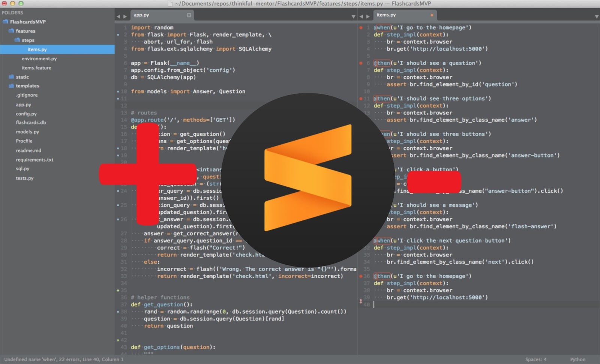Screen dimensions: 600x364
Task: Open models.py from the sidebar
Action: [x=27, y=132]
